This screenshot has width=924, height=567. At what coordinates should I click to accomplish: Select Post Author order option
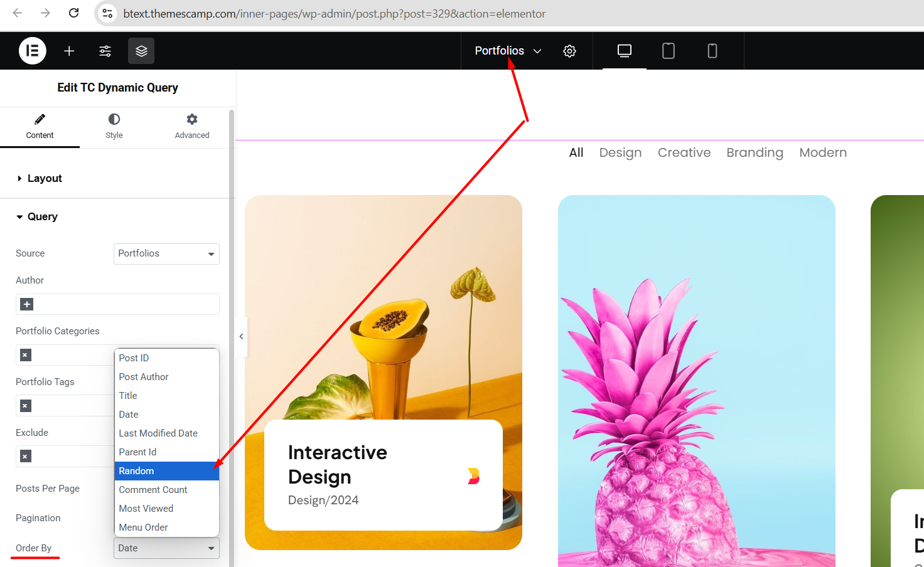(166, 377)
